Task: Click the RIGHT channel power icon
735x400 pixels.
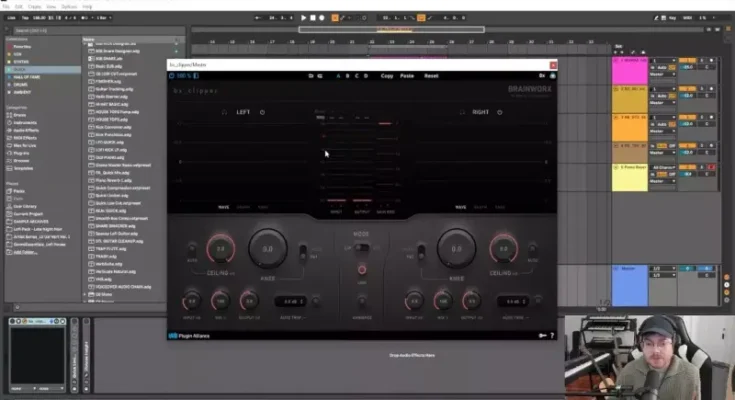Action: click(497, 111)
